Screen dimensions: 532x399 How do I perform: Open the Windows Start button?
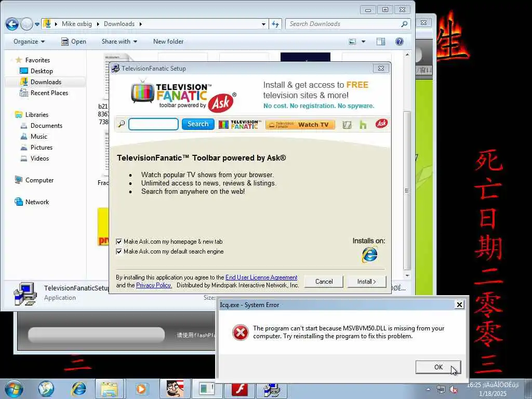tap(14, 389)
